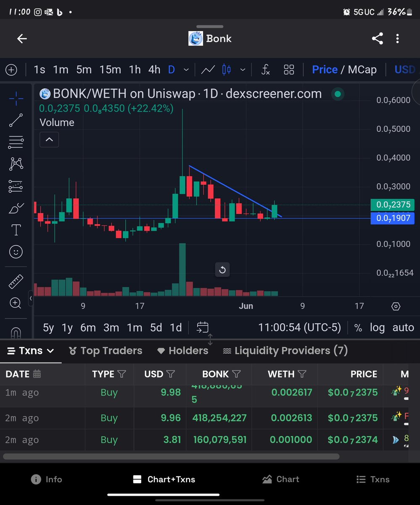Expand the chart type dropdown arrow
Viewport: 420px width, 505px height.
pyautogui.click(x=243, y=70)
